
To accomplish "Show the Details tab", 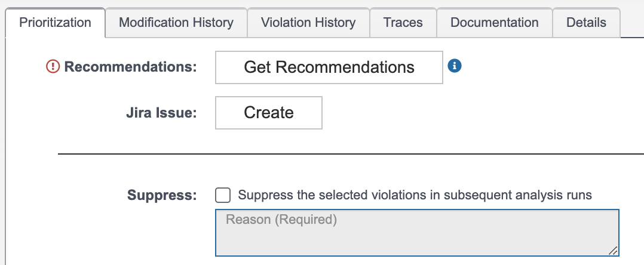I will click(586, 23).
